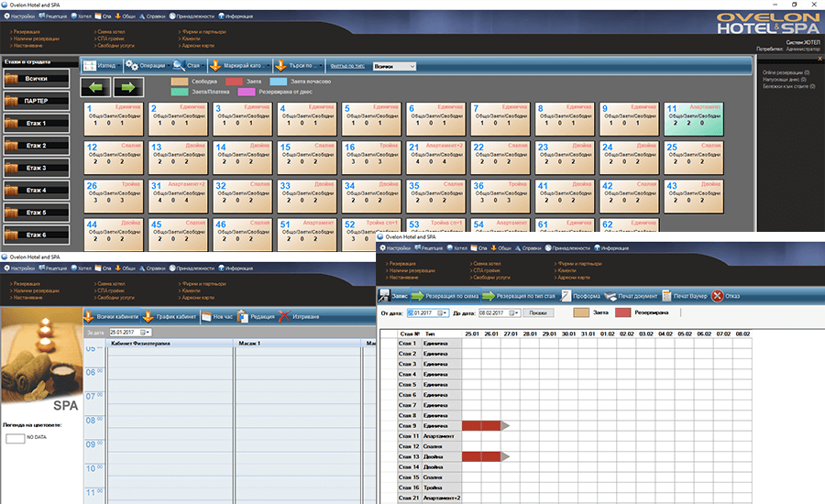825x504 pixels.
Task: Click Запис save icon in reservation window
Action: pos(384,296)
